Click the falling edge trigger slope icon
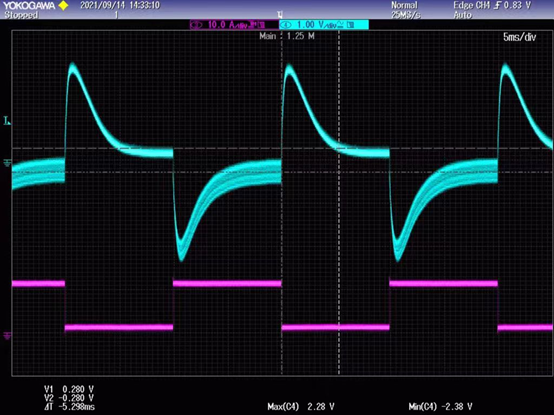This screenshot has height=415, width=554. tap(497, 5)
